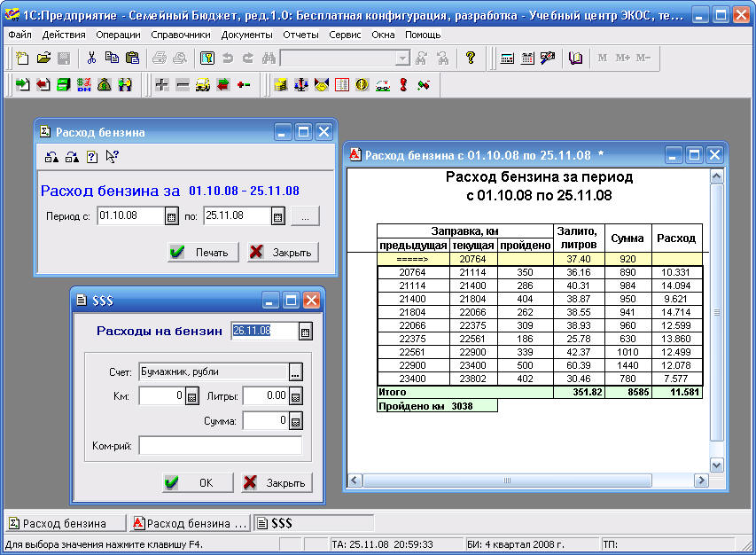Open the Справочники menu
Screen dimensions: 756x555
point(181,35)
